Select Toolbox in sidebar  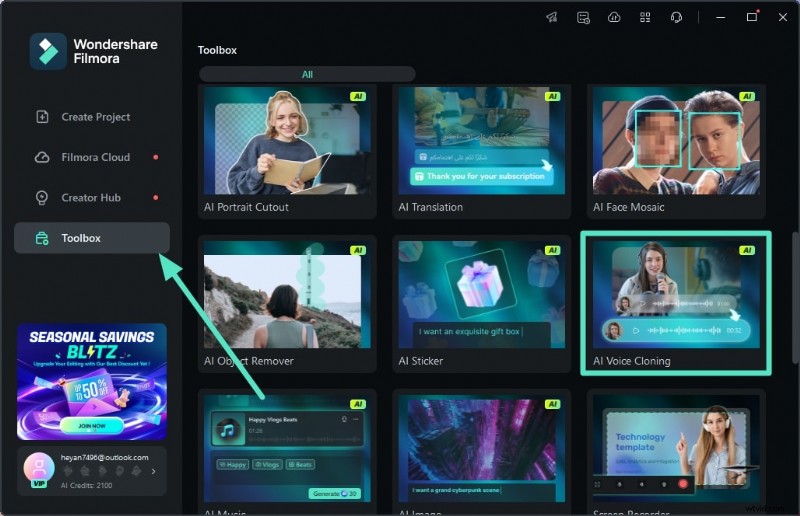coord(92,238)
